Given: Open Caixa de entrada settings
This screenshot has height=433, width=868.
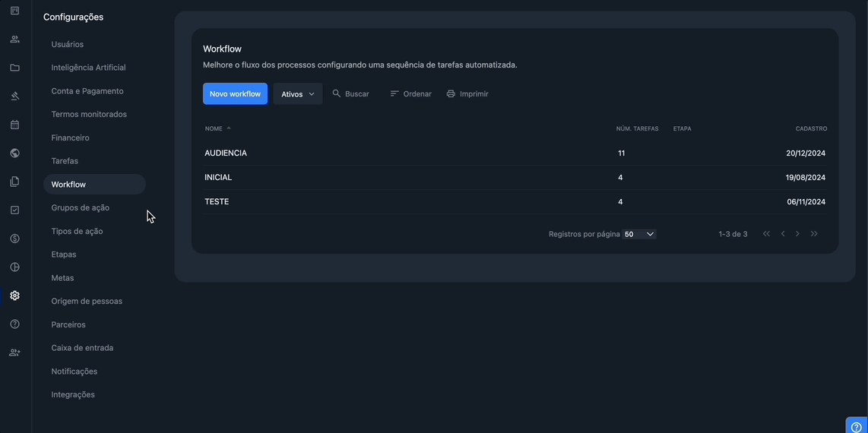Looking at the screenshot, I should pos(83,348).
